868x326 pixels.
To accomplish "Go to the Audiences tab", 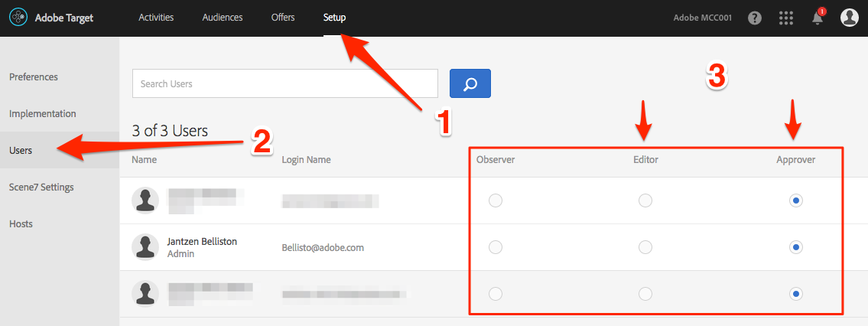I will coord(223,18).
